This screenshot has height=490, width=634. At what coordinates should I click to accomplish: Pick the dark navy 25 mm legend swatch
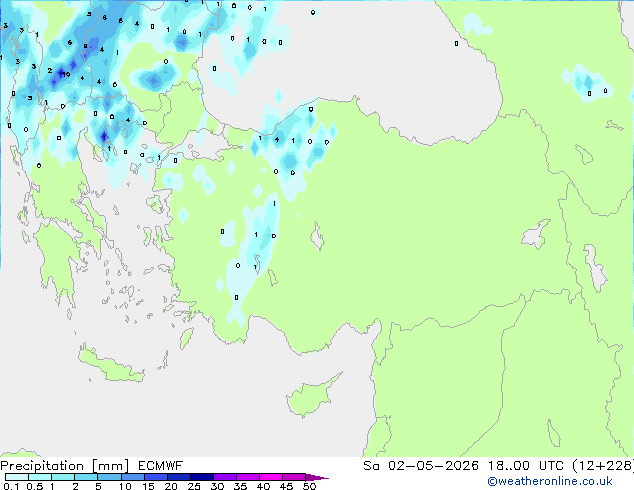tap(202, 477)
